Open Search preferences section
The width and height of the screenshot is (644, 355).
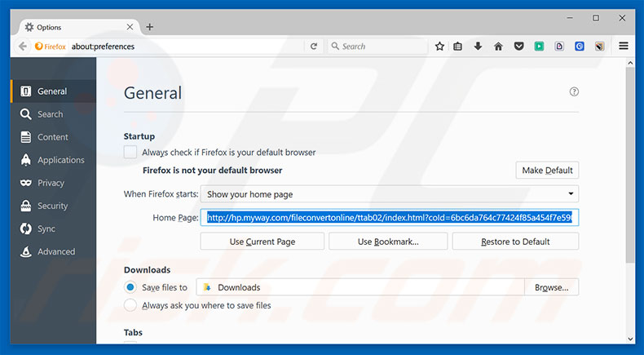coord(53,114)
